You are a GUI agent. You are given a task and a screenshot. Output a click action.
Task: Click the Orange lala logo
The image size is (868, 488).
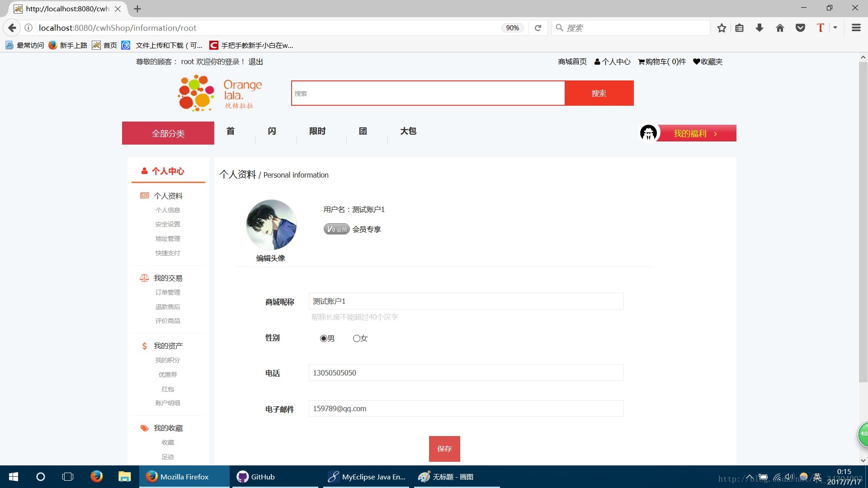click(x=220, y=93)
